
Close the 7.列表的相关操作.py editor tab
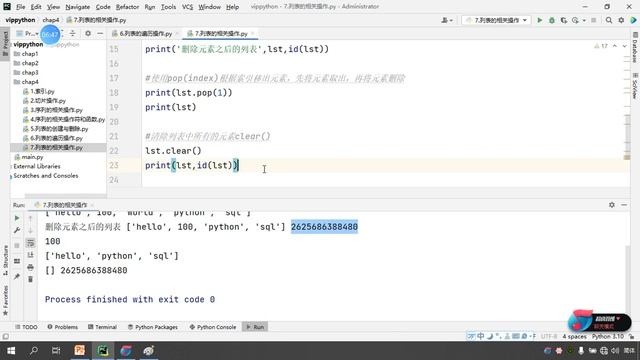click(x=253, y=33)
